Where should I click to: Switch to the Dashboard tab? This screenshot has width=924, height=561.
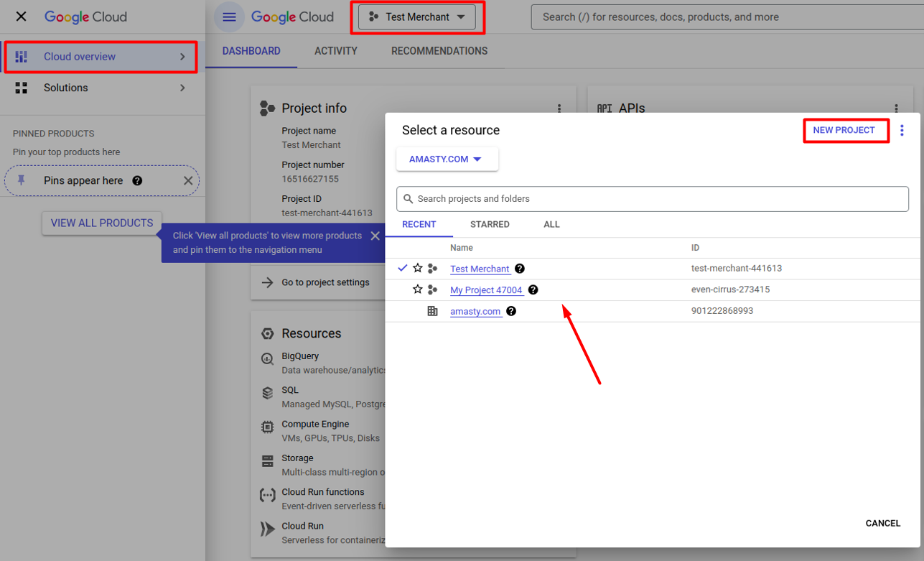click(251, 51)
